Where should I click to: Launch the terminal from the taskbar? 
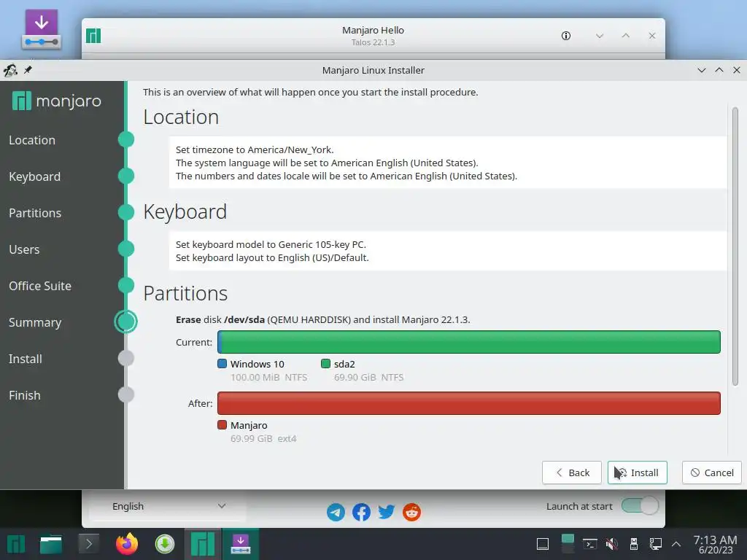tap(88, 544)
